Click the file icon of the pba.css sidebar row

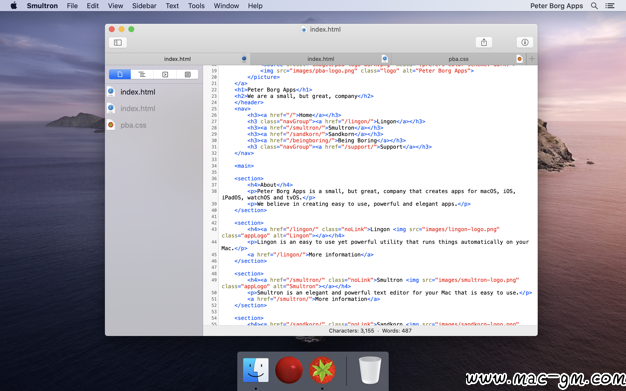click(x=111, y=125)
